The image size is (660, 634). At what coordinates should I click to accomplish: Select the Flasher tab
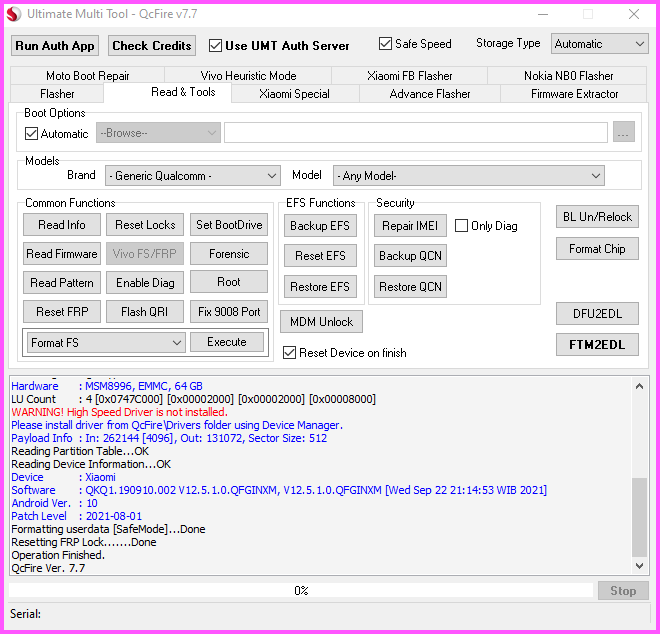(x=57, y=93)
